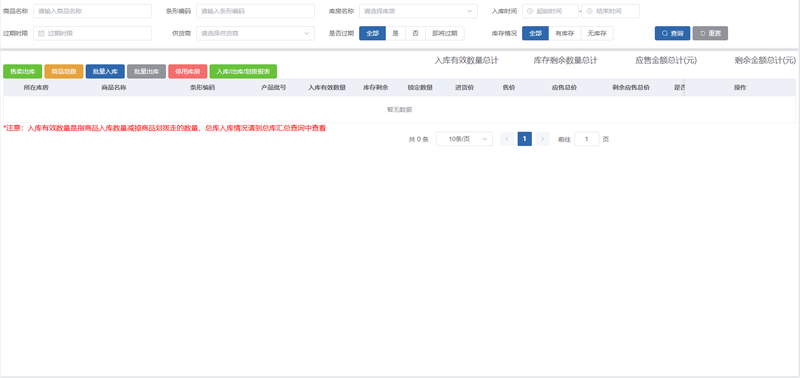Select 有库存 stock filter option
The height and width of the screenshot is (378, 800).
click(x=564, y=33)
